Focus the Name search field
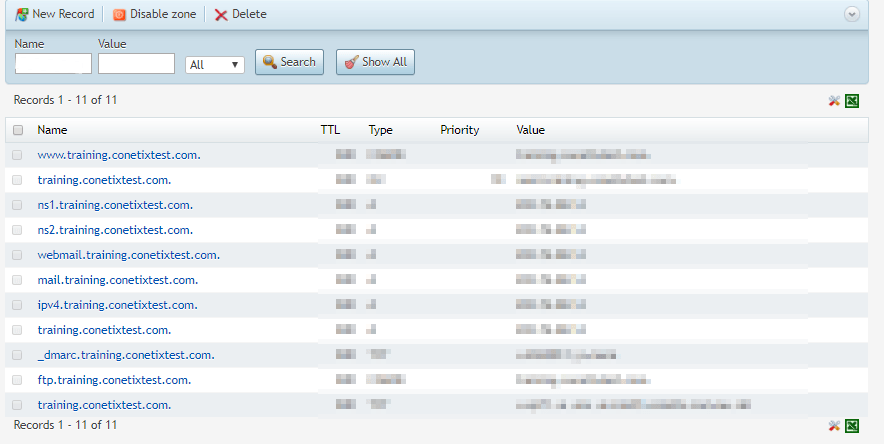 point(53,64)
